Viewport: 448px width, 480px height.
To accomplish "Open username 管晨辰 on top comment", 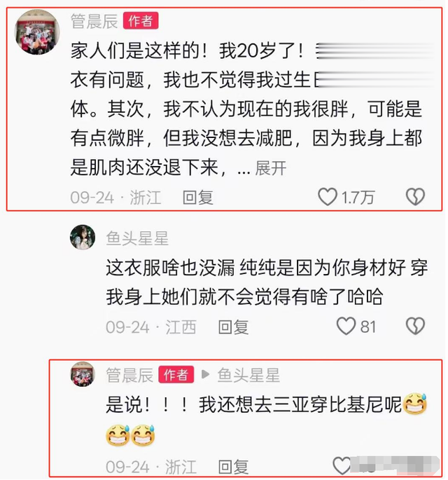I will coord(94,21).
